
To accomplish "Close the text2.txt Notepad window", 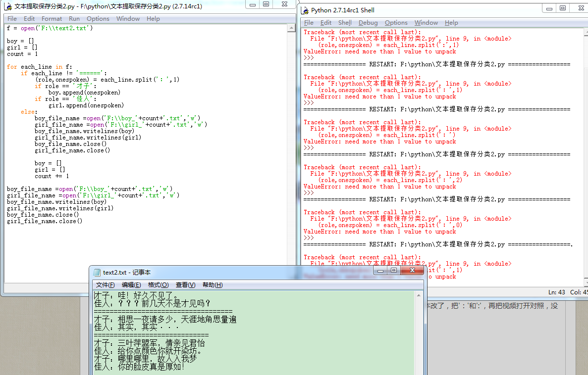I will [x=412, y=270].
